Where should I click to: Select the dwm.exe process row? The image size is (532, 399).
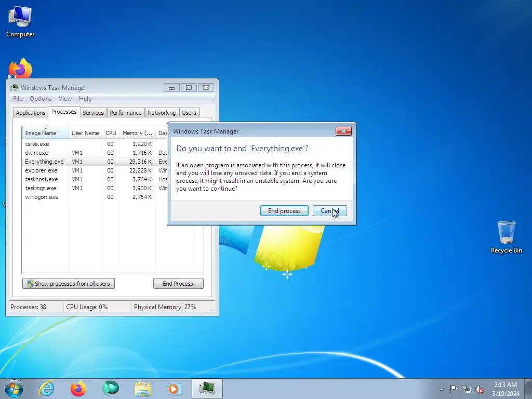point(95,153)
